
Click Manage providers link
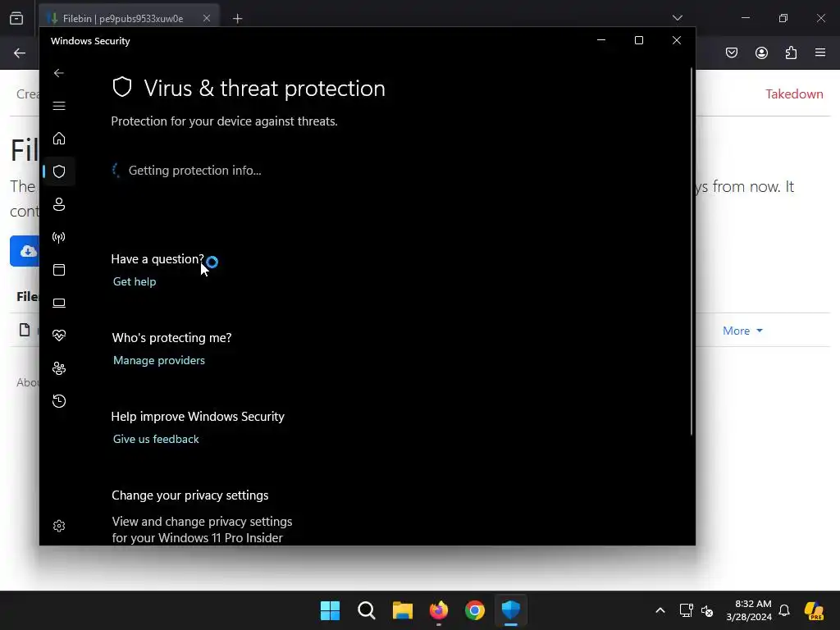pos(159,361)
